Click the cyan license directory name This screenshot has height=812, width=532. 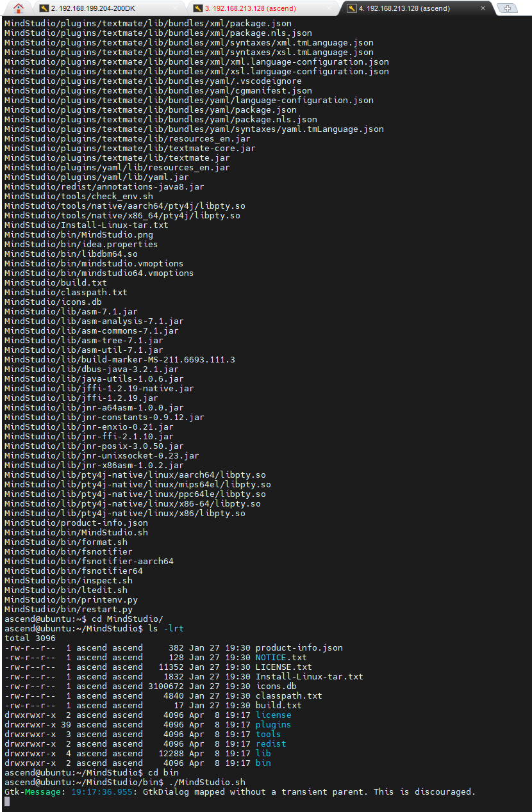click(x=273, y=715)
